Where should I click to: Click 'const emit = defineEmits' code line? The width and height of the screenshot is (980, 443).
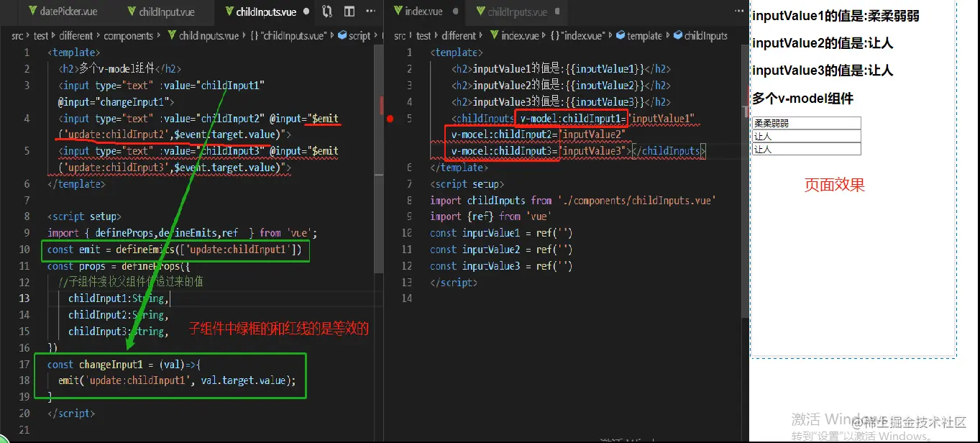point(175,250)
